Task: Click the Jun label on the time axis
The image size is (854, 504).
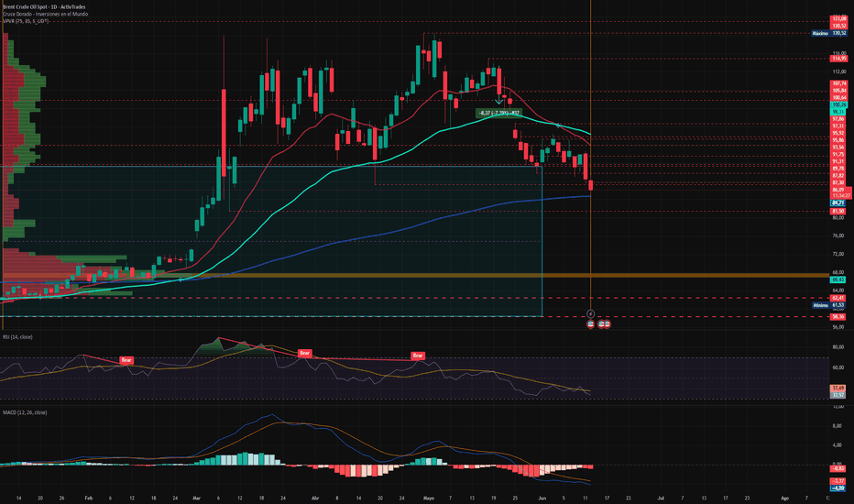Action: pyautogui.click(x=542, y=498)
